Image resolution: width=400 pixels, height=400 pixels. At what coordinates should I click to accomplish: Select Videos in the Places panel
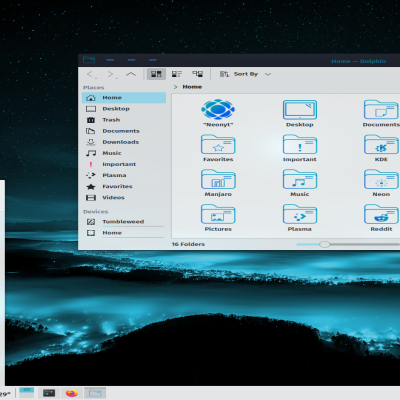click(x=124, y=198)
